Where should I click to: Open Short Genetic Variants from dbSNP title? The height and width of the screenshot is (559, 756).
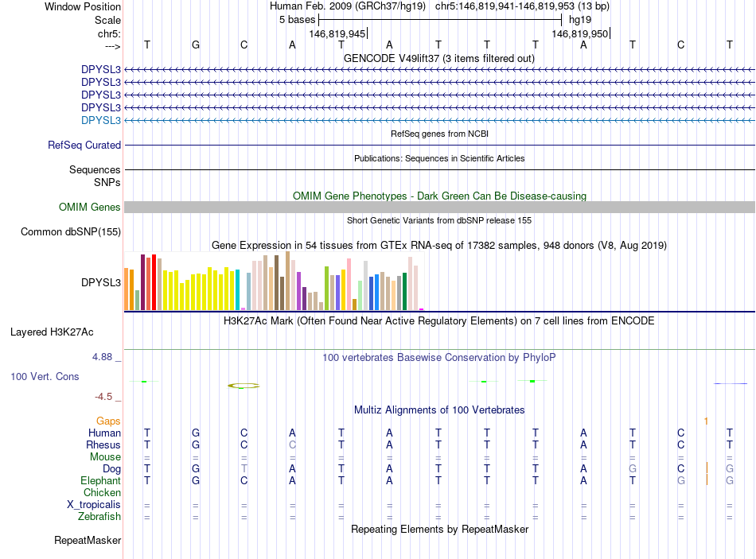point(439,220)
